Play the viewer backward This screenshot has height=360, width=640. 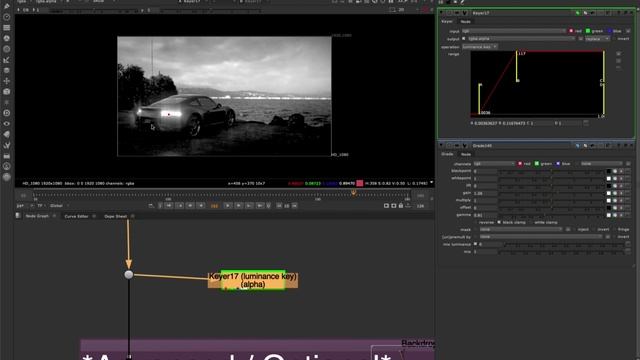pos(201,206)
